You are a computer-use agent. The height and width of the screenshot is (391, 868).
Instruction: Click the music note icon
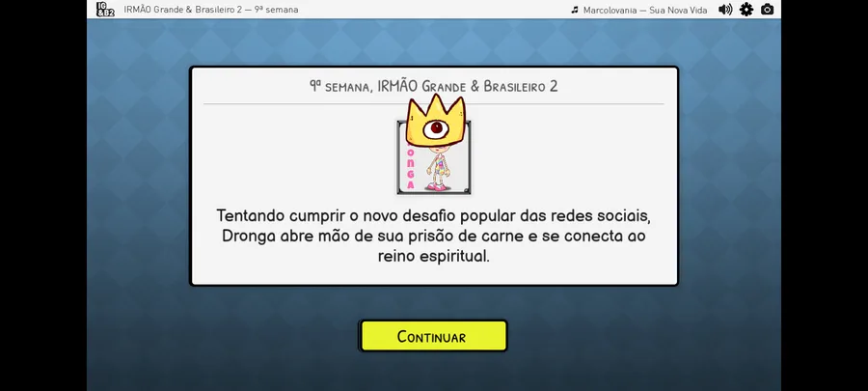click(x=575, y=10)
